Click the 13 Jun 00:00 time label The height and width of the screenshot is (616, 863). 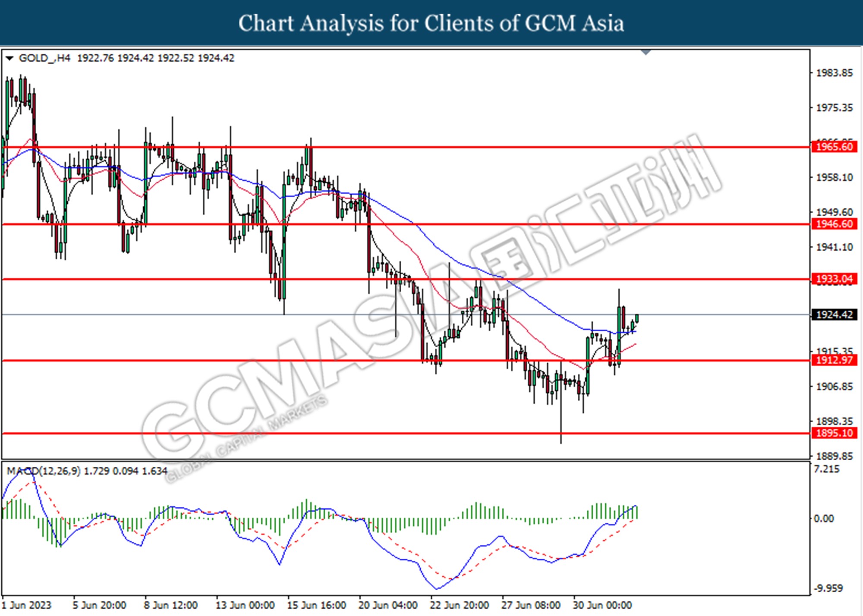click(245, 605)
